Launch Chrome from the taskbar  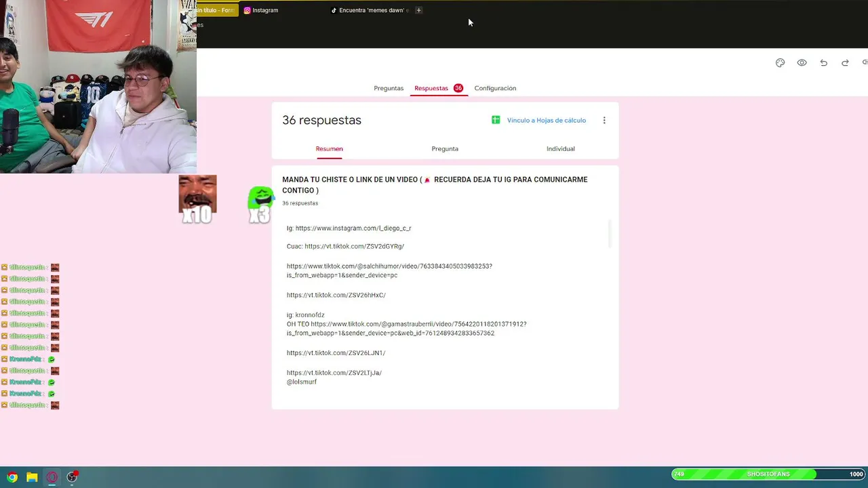12,477
